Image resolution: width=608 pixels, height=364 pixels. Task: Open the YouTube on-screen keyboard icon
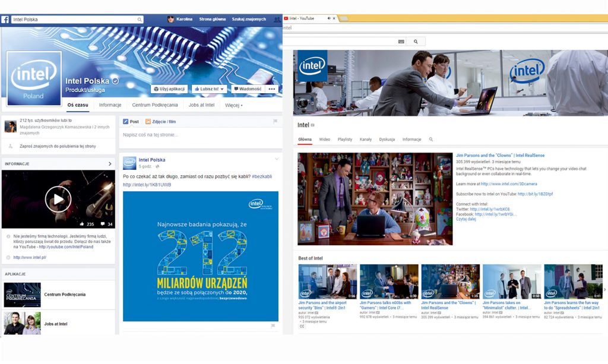tap(401, 42)
